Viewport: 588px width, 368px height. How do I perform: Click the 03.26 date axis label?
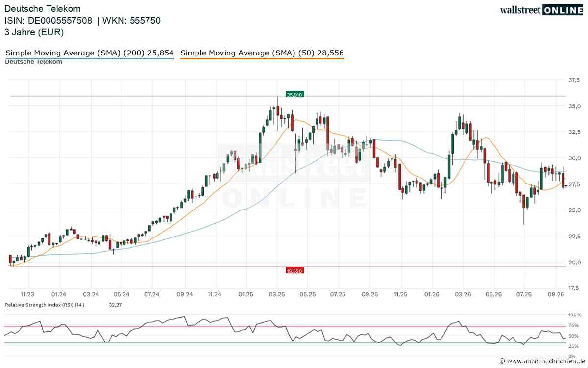pyautogui.click(x=463, y=294)
